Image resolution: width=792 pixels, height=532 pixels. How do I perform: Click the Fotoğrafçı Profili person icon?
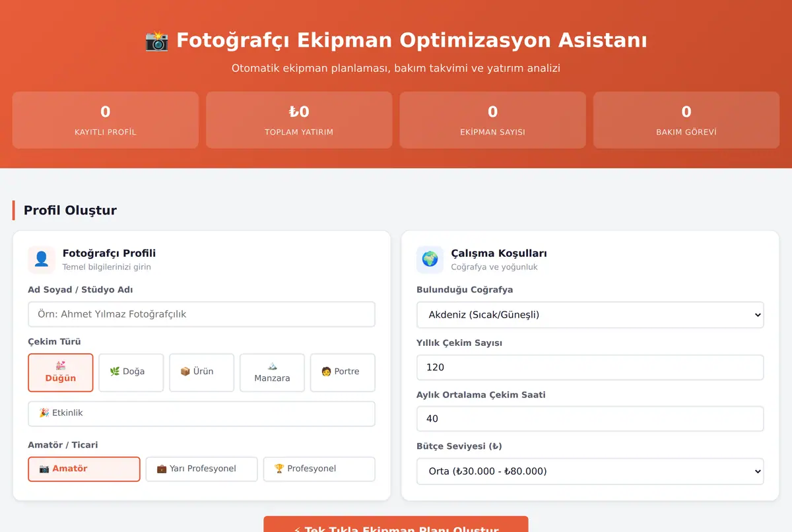click(x=42, y=259)
